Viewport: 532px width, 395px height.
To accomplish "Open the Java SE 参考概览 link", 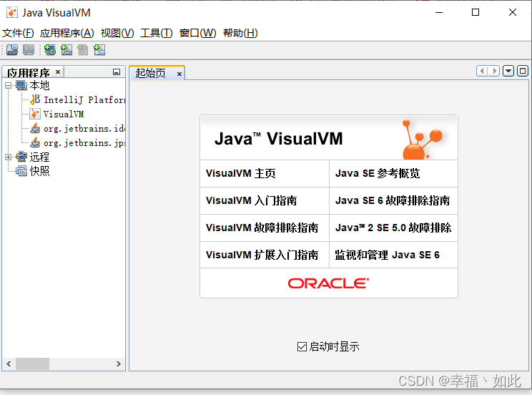I will pos(378,173).
